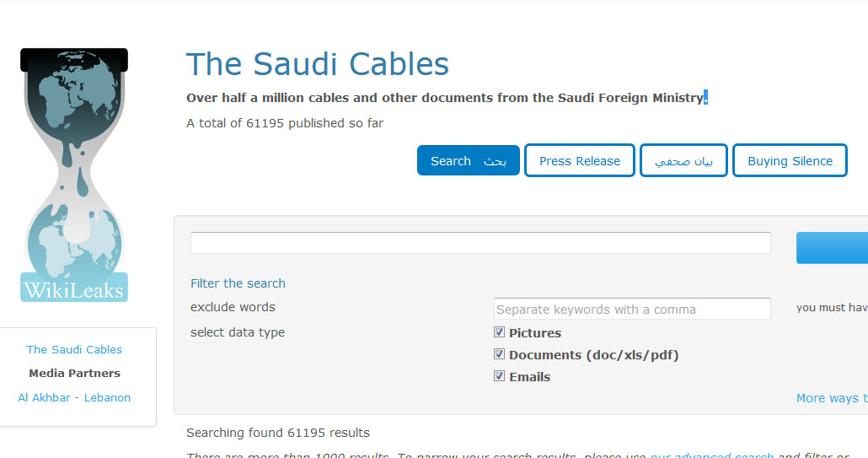Click The Saudi Cables page heading
This screenshot has width=868, height=458.
point(317,64)
